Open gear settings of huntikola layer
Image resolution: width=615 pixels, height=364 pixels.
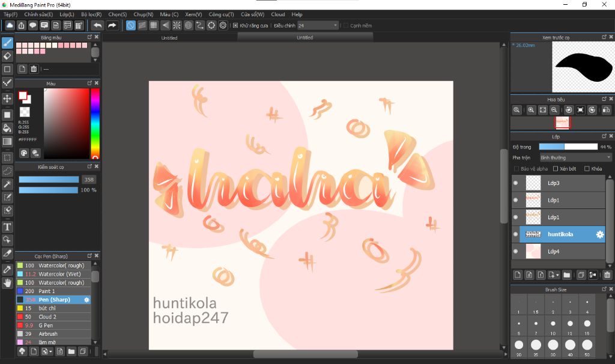click(x=600, y=235)
